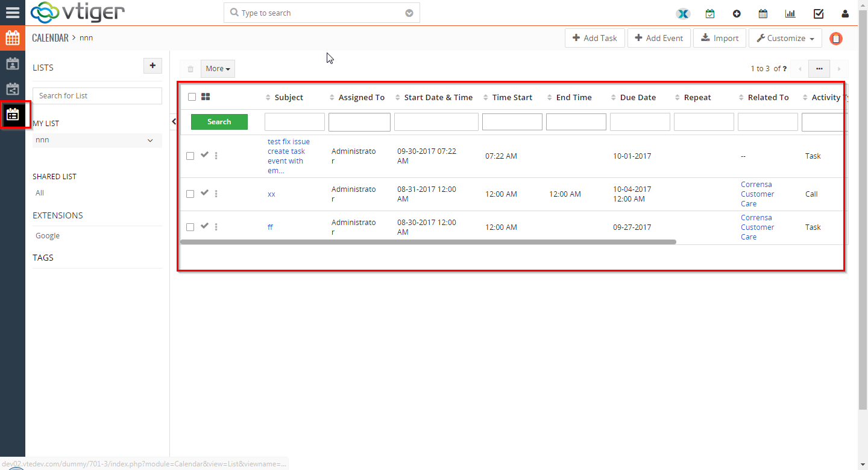868x470 pixels.
Task: Click the CALENDAR breadcrumb
Action: 50,38
